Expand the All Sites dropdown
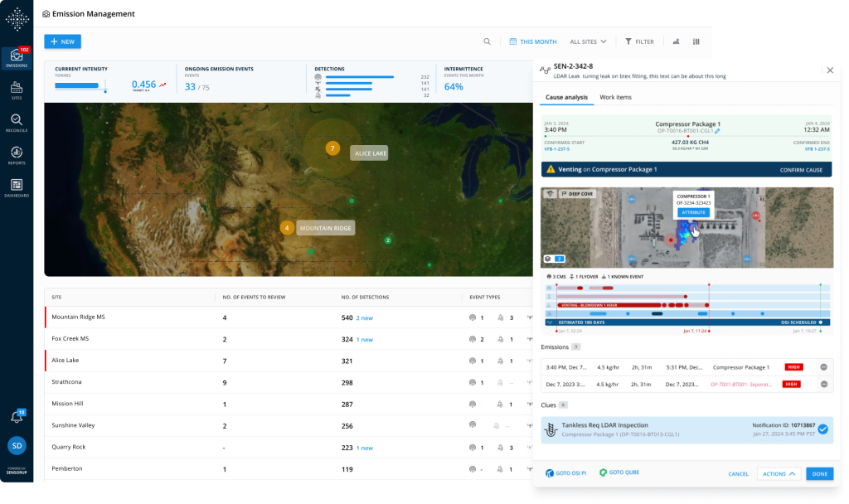The width and height of the screenshot is (849, 504). (x=588, y=41)
